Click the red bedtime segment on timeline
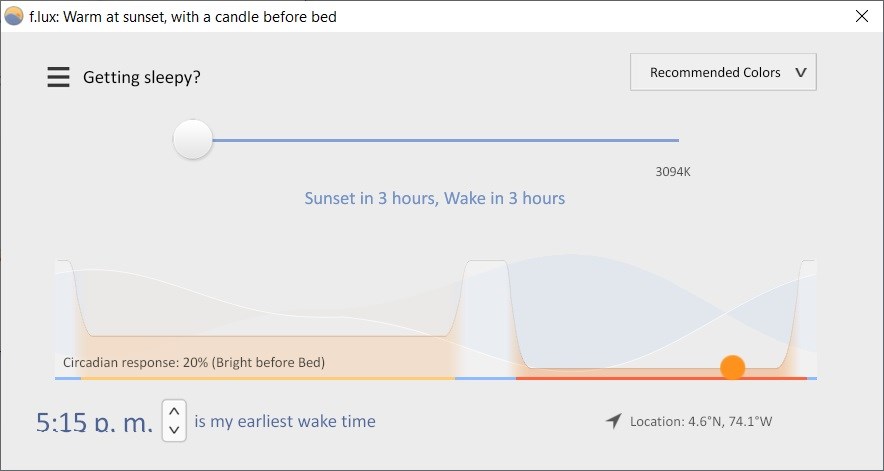Screen dimensions: 884x471 click(661, 378)
